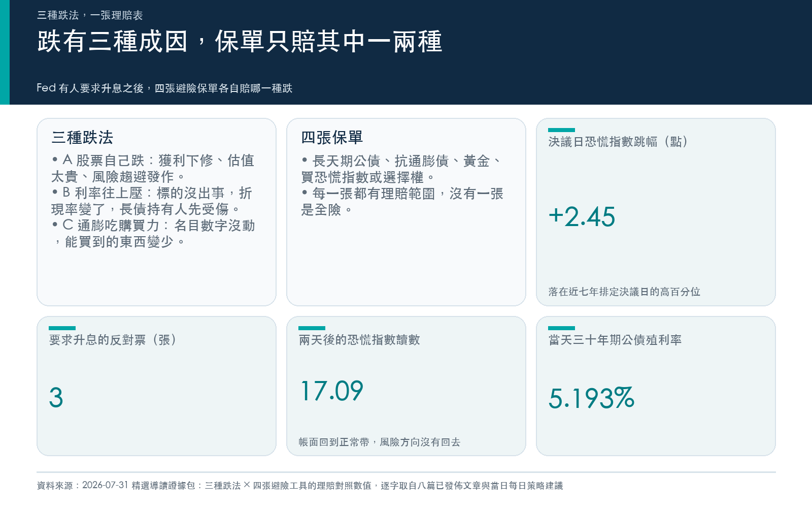Click the note 落在近七年排定決議日的高百分位
The width and height of the screenshot is (812, 508).
pos(624,292)
